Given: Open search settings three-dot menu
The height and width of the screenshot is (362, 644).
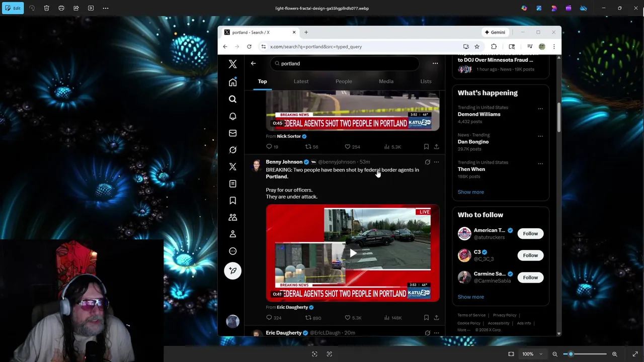Looking at the screenshot, I should click(x=435, y=63).
